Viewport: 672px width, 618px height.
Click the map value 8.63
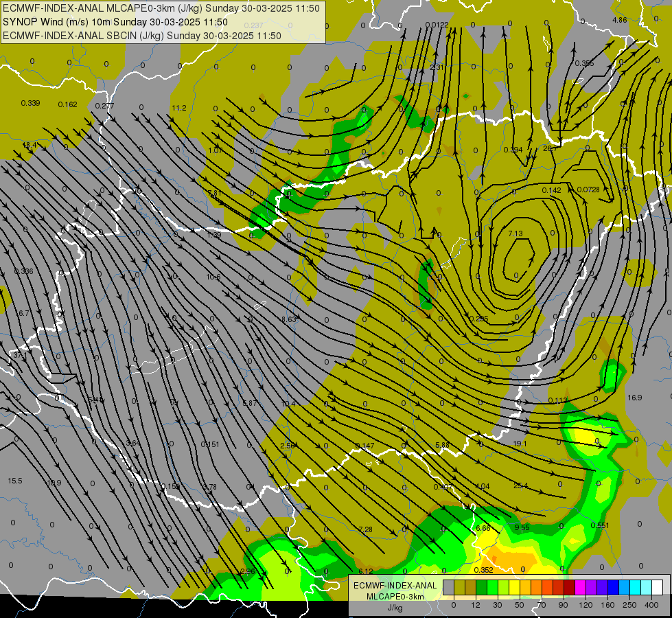[289, 319]
